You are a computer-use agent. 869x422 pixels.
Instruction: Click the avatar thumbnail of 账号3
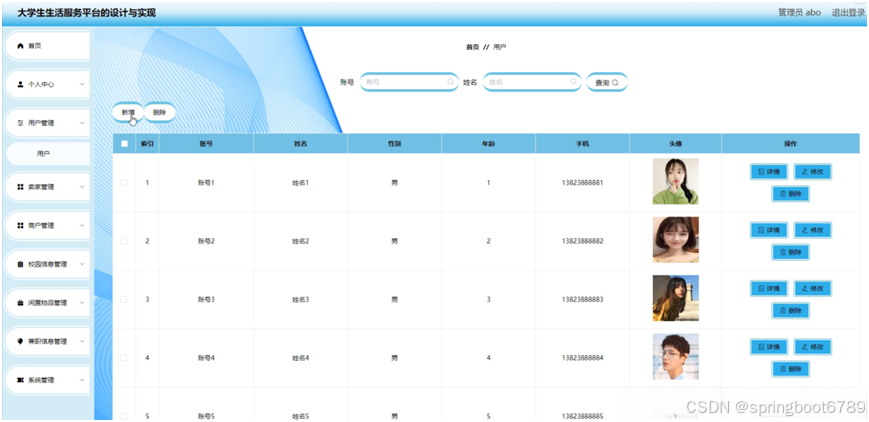coord(676,298)
